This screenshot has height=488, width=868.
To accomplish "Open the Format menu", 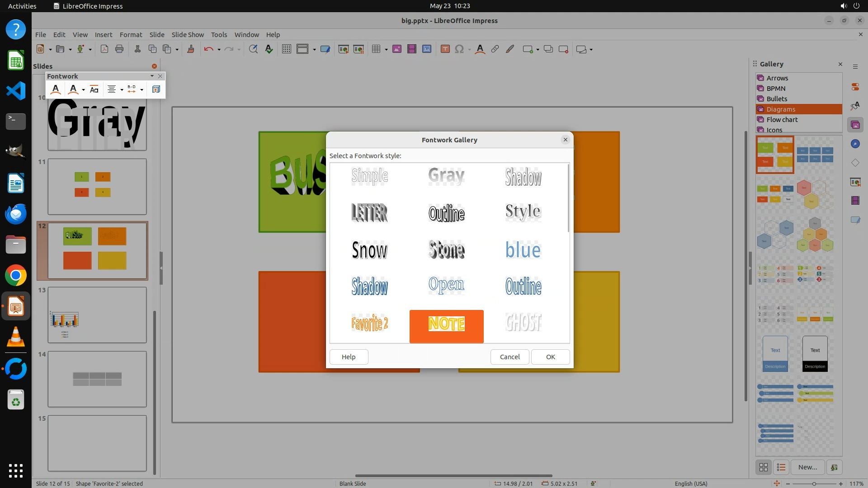I will click(131, 34).
